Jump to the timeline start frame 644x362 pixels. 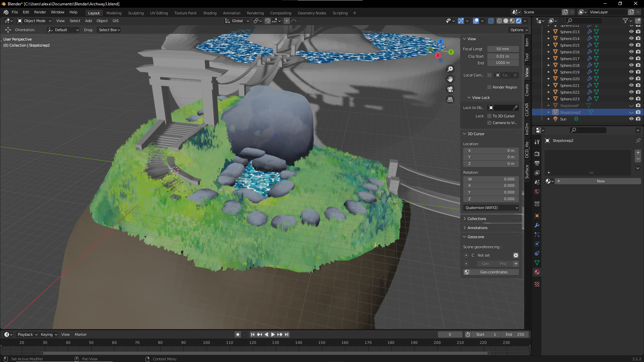[253, 334]
